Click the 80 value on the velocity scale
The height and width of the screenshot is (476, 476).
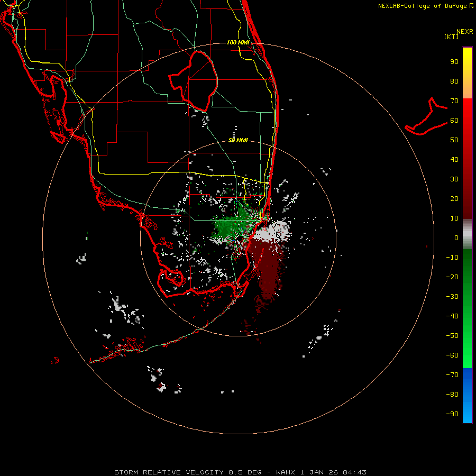pos(454,81)
